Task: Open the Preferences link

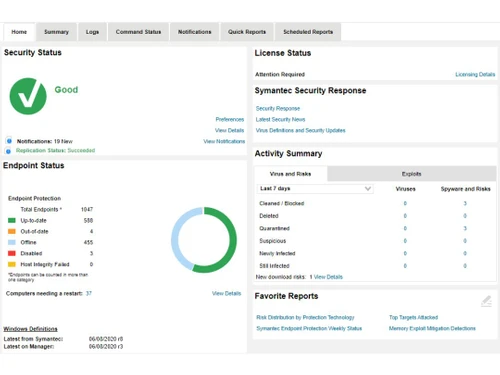Action: pos(230,119)
